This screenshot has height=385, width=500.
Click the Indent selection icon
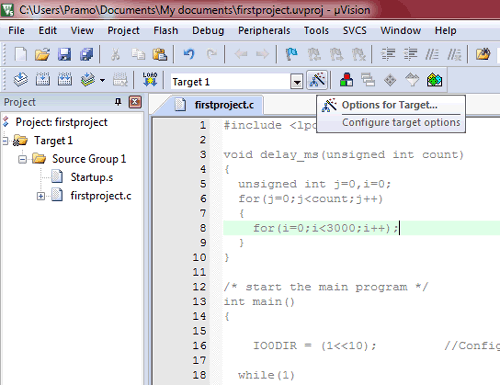388,54
